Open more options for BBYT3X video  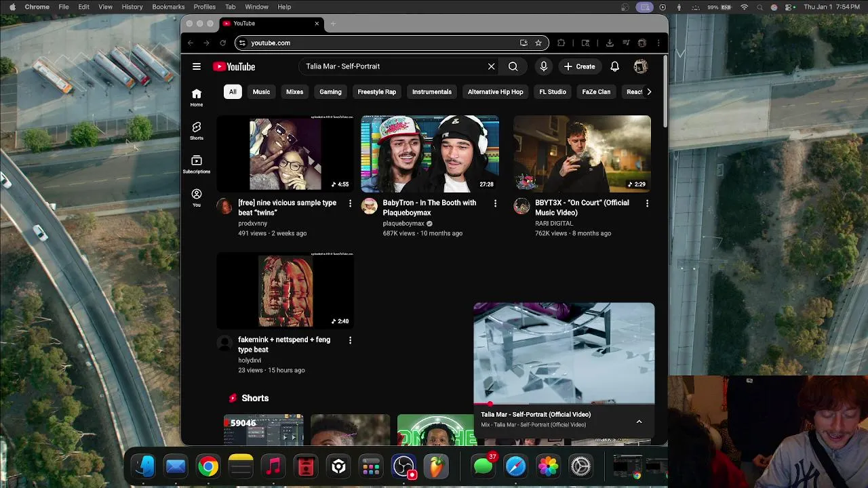pyautogui.click(x=647, y=203)
